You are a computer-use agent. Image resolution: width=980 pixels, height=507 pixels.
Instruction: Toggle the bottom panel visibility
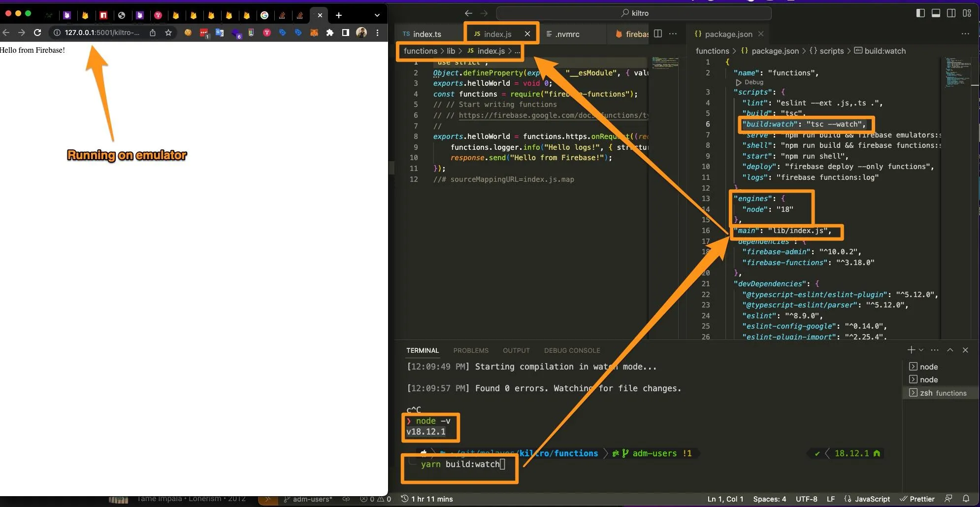click(936, 13)
